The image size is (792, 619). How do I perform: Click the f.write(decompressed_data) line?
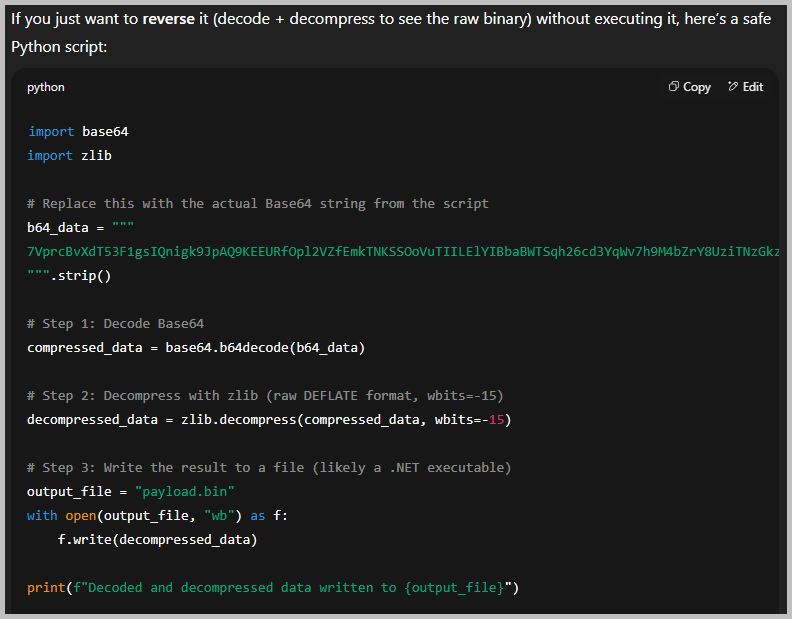(x=157, y=540)
